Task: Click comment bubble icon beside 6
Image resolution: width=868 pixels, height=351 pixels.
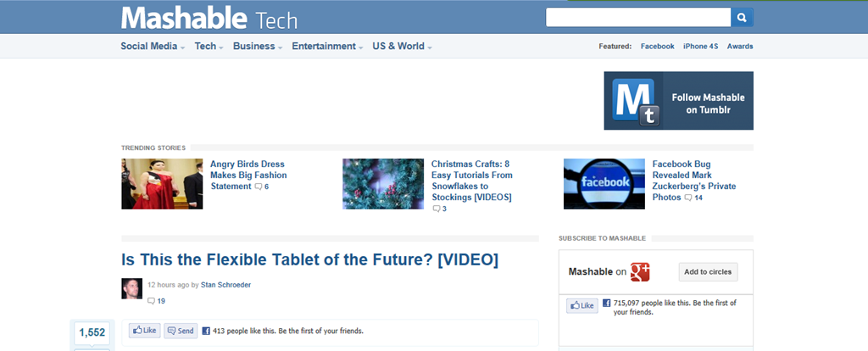Action: click(258, 187)
